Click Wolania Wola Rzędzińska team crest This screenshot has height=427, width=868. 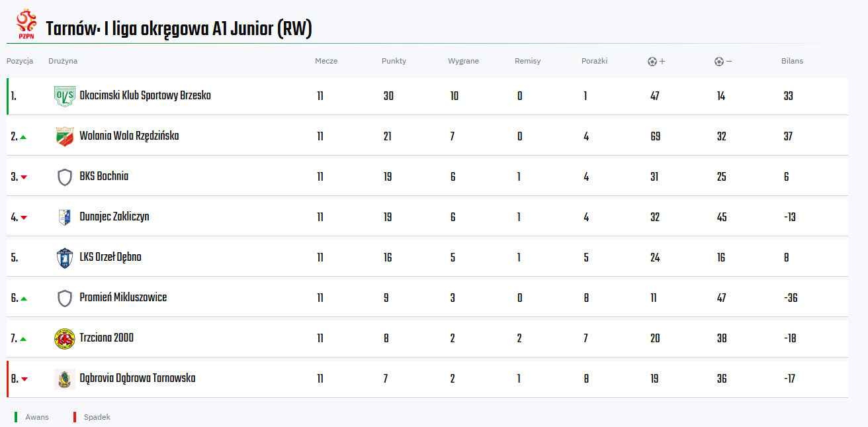pos(64,136)
